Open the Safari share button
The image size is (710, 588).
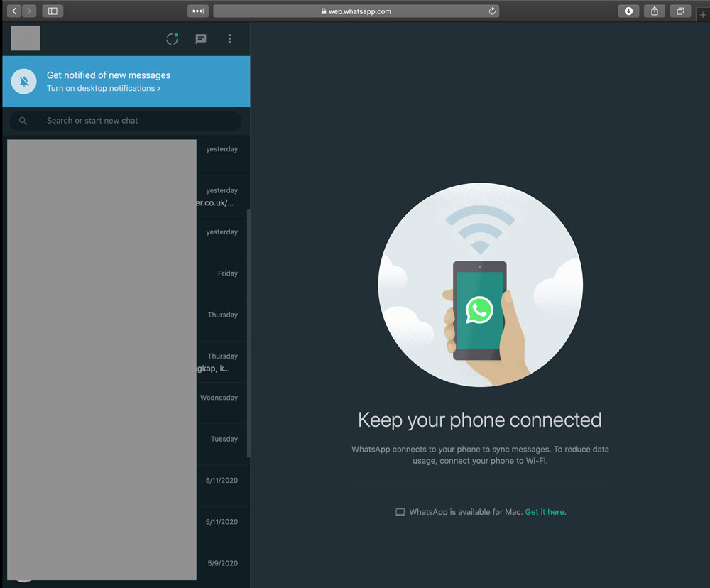tap(655, 11)
